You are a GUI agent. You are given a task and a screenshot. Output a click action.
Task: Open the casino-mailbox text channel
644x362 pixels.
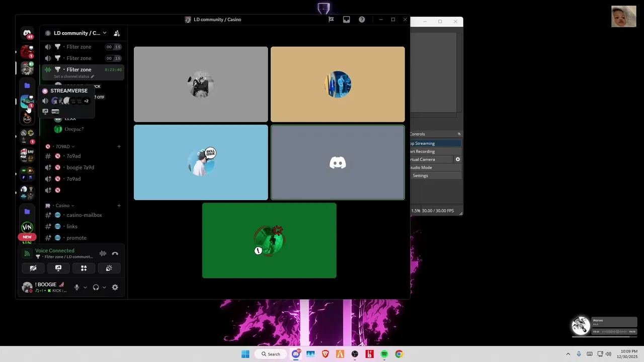(83, 215)
